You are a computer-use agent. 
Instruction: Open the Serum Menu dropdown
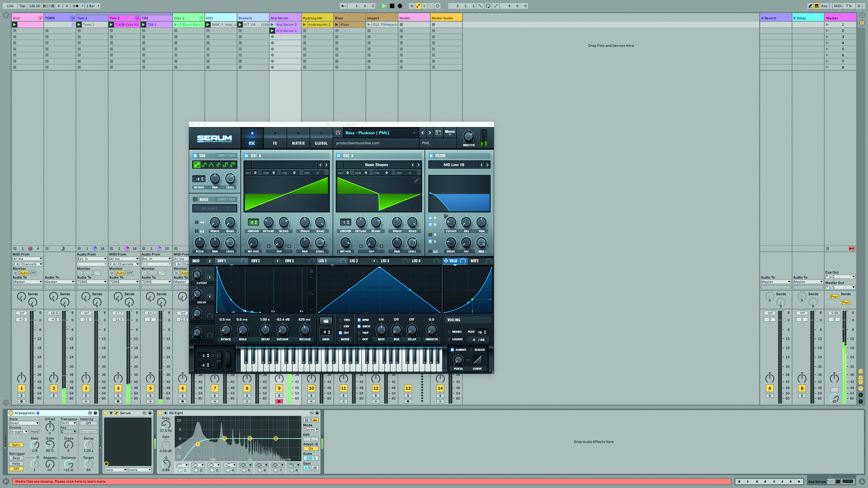point(450,133)
